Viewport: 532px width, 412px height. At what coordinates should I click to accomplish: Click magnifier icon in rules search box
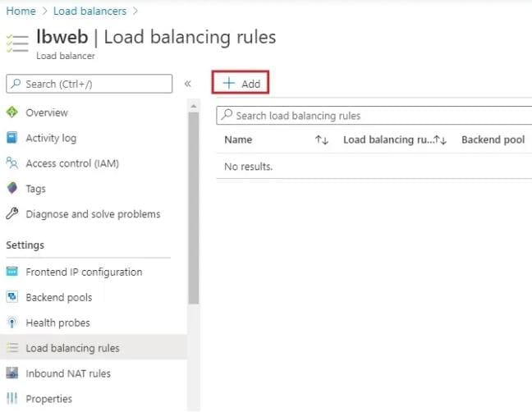(x=227, y=115)
